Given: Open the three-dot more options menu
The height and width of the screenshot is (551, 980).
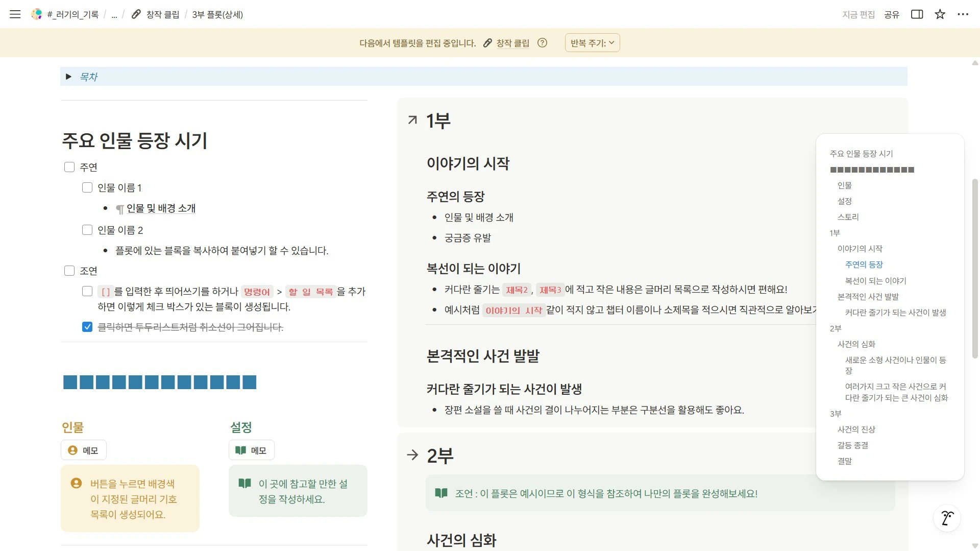Looking at the screenshot, I should [x=963, y=14].
